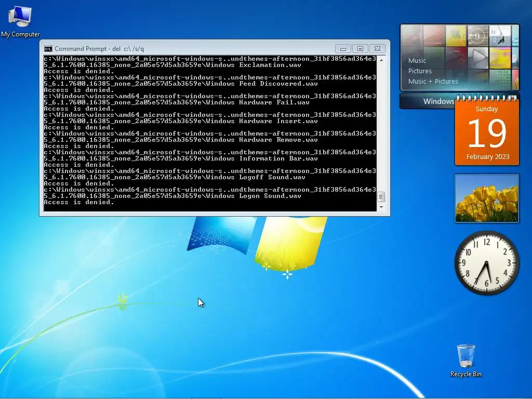Open Pictures in Media Center gadget
Screen dimensions: 532x399
420,71
